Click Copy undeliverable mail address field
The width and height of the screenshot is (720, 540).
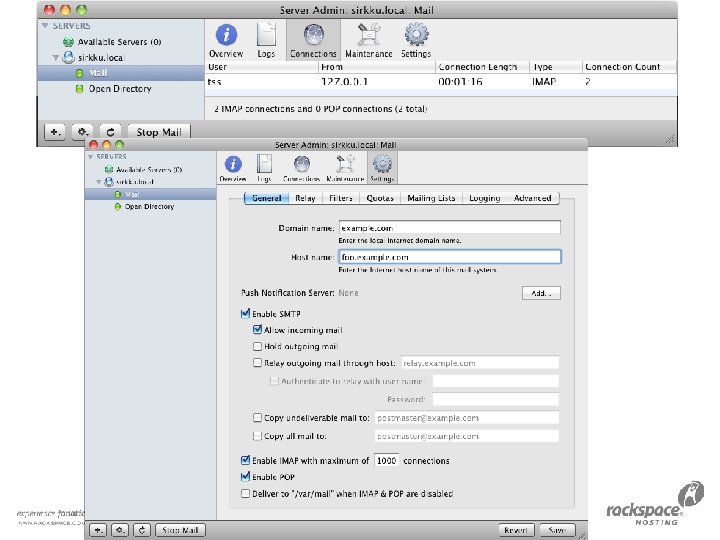467,417
